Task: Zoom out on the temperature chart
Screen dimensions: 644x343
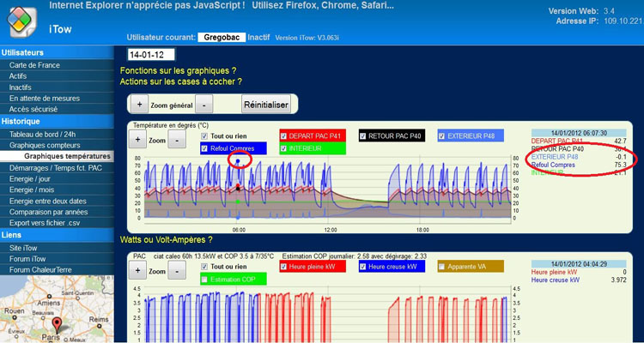Action: tap(176, 140)
